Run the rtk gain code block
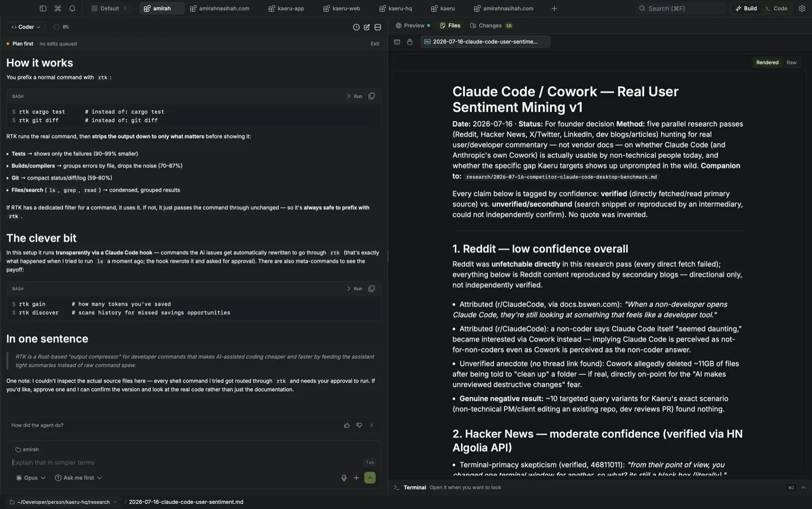The image size is (812, 509). click(355, 288)
